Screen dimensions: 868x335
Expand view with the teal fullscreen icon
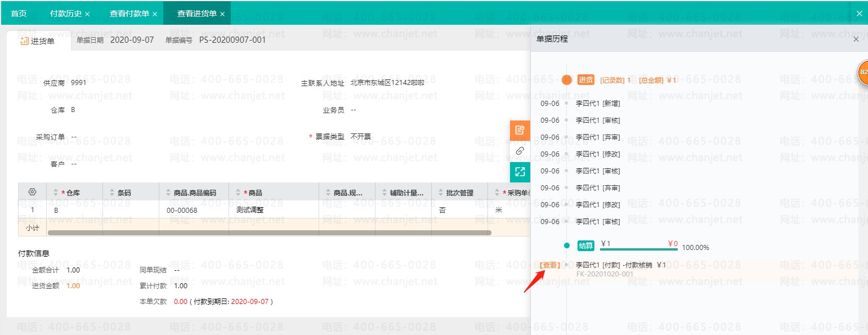click(520, 172)
